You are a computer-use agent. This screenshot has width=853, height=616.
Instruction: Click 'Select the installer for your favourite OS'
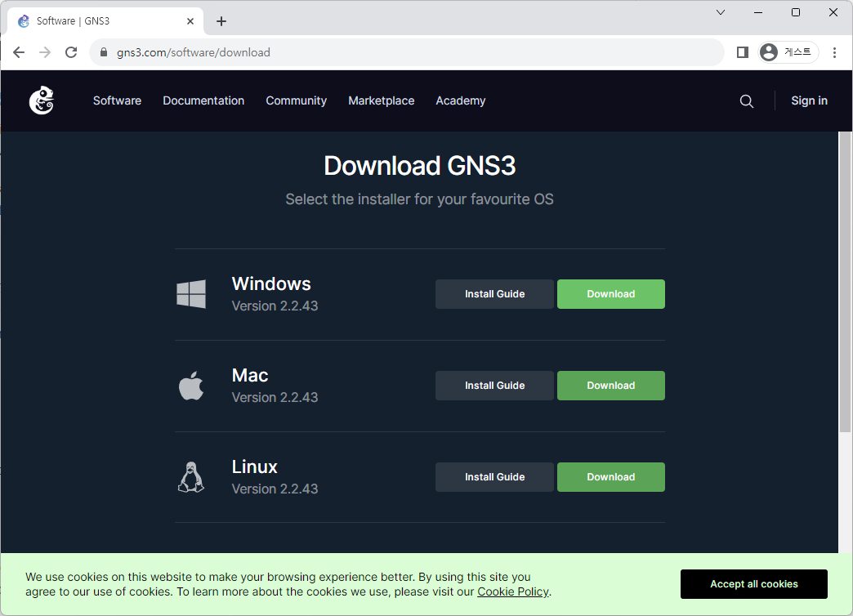point(419,199)
